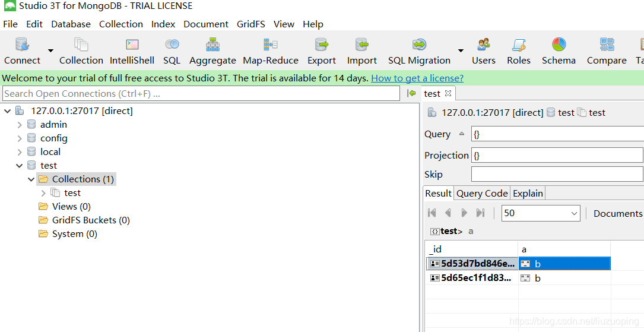Go to last page of results
644x332 pixels.
[x=480, y=213]
